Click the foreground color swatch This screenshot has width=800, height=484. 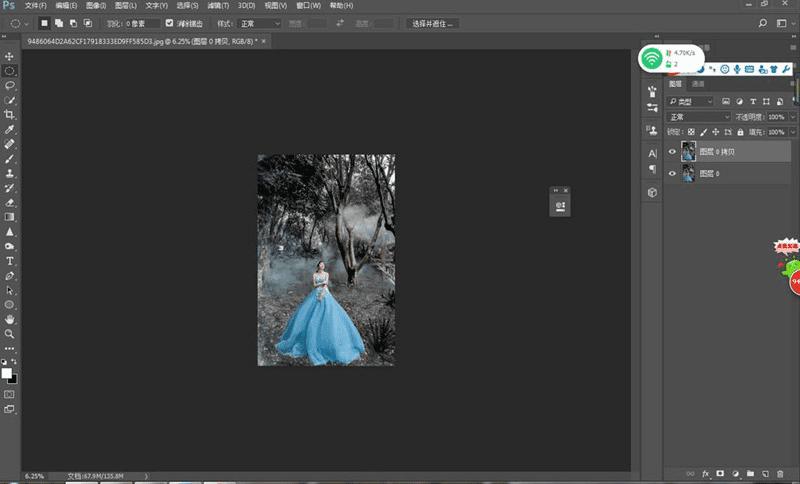click(x=7, y=373)
